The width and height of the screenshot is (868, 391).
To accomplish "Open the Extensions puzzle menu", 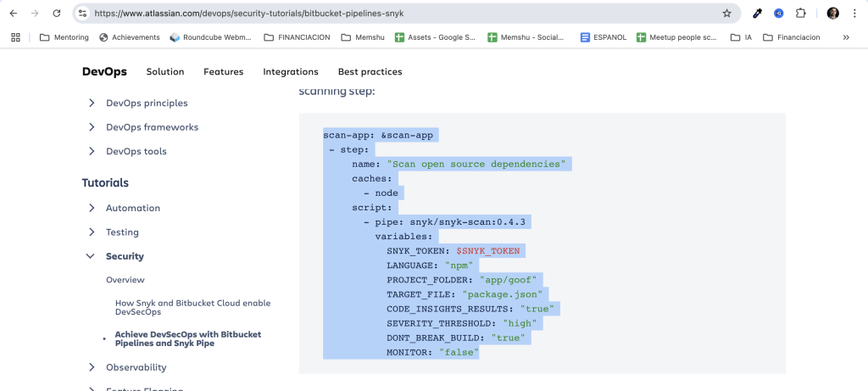I will coord(800,14).
